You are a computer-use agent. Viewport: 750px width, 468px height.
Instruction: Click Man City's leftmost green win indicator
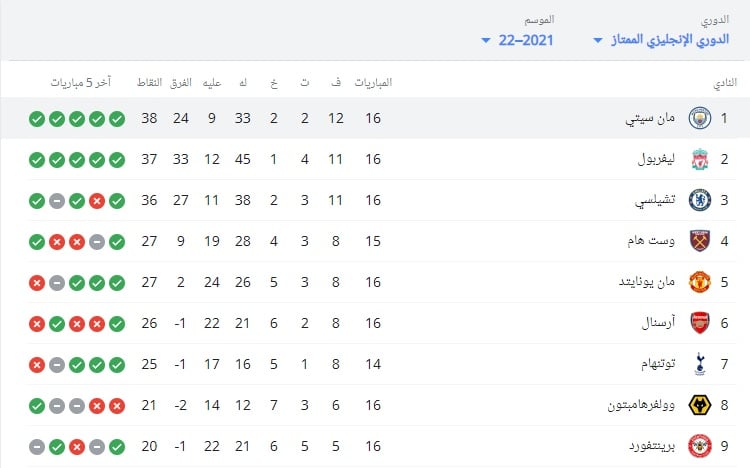[37, 119]
